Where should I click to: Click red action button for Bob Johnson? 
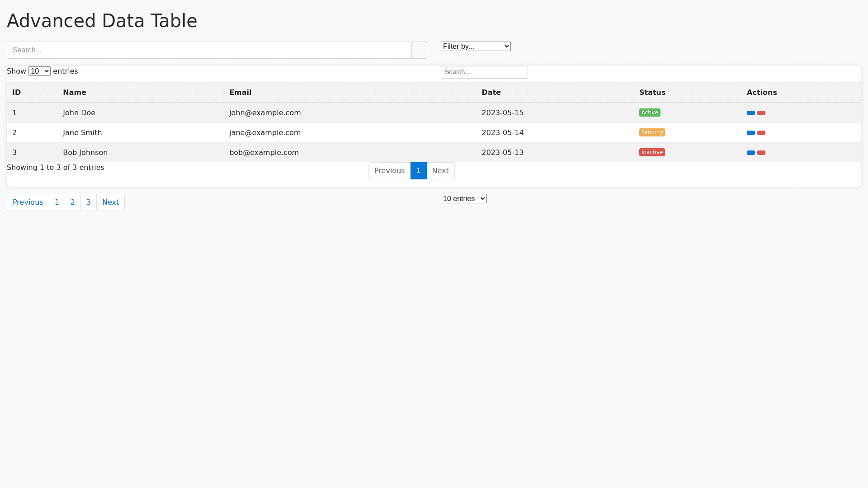[x=761, y=153]
